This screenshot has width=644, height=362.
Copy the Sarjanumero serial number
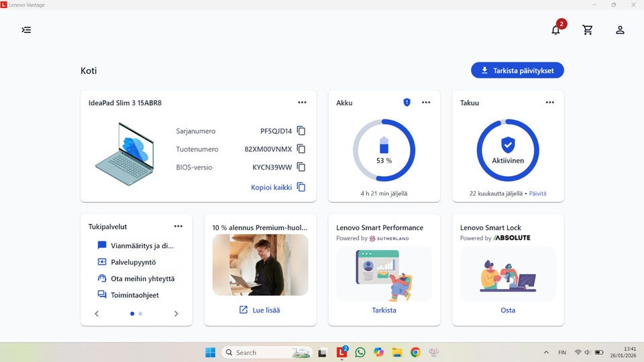pyautogui.click(x=301, y=131)
